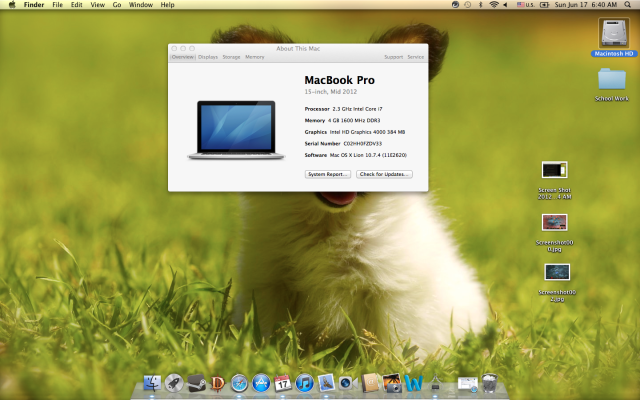Click the volume speaker menu bar icon
The width and height of the screenshot is (640, 400).
505,5
